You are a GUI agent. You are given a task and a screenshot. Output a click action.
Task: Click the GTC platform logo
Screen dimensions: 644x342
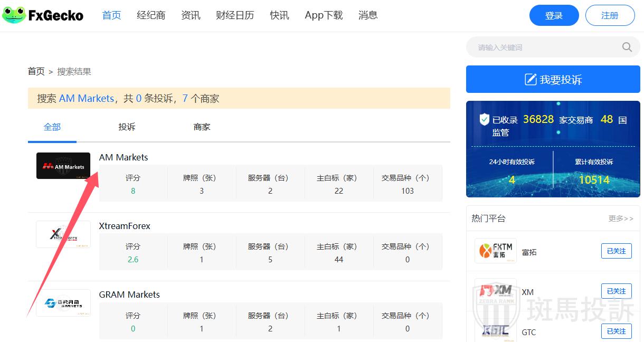(495, 331)
